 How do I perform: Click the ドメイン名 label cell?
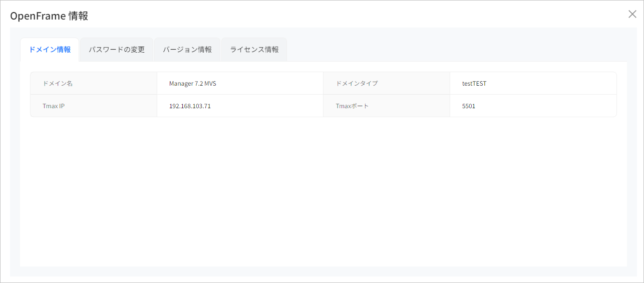94,83
